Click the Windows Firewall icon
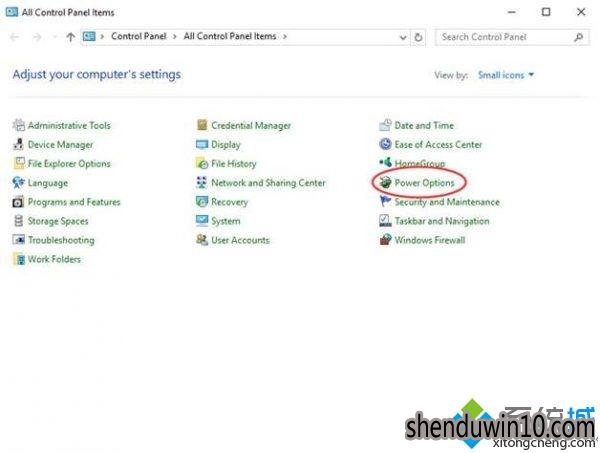 tap(385, 240)
